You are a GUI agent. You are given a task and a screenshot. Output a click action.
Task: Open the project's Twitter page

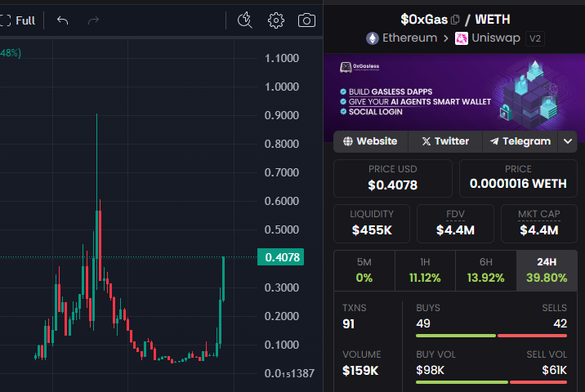(x=445, y=141)
